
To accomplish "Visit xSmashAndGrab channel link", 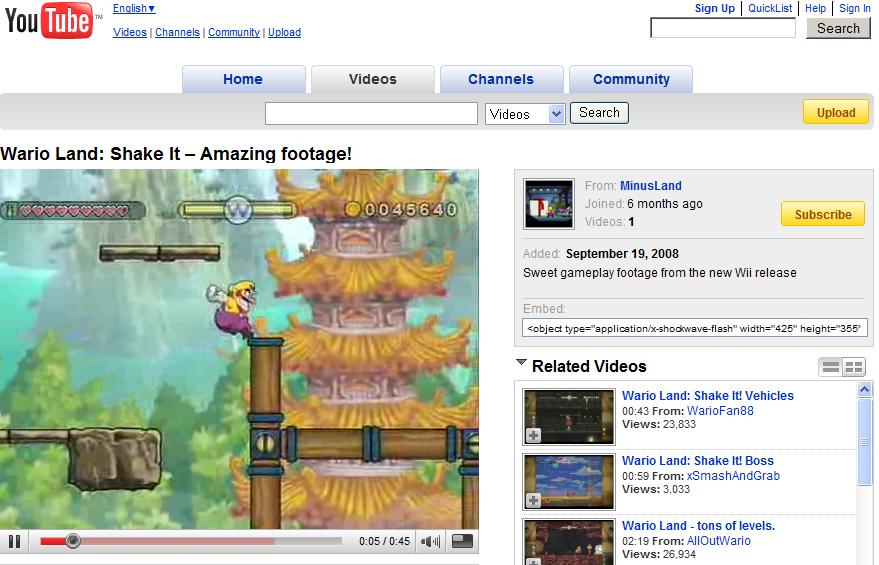I will [733, 476].
